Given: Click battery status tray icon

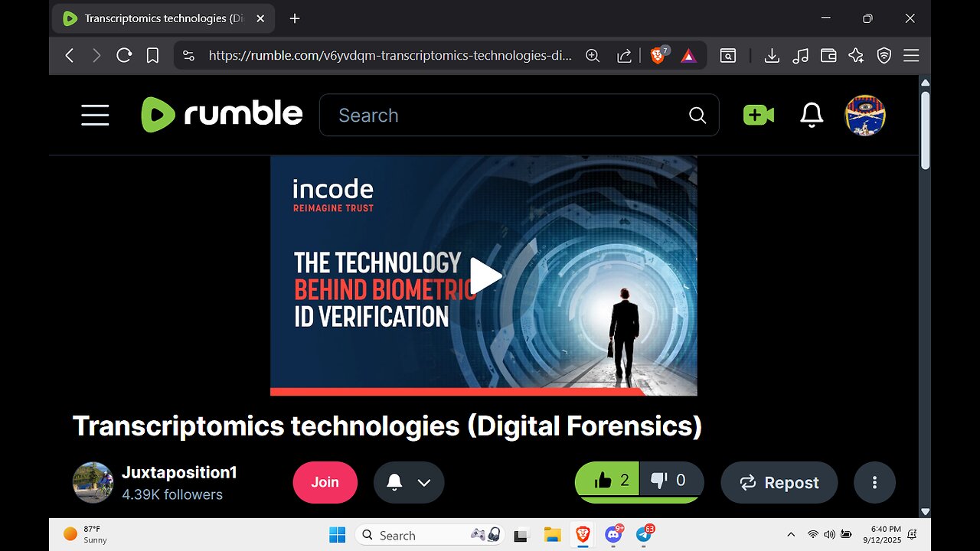Looking at the screenshot, I should tap(846, 534).
